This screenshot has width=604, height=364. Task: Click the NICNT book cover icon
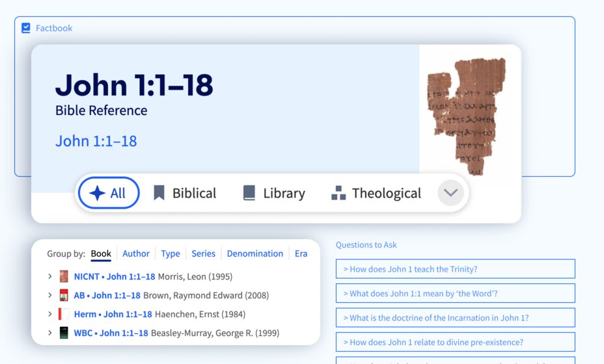click(x=64, y=276)
